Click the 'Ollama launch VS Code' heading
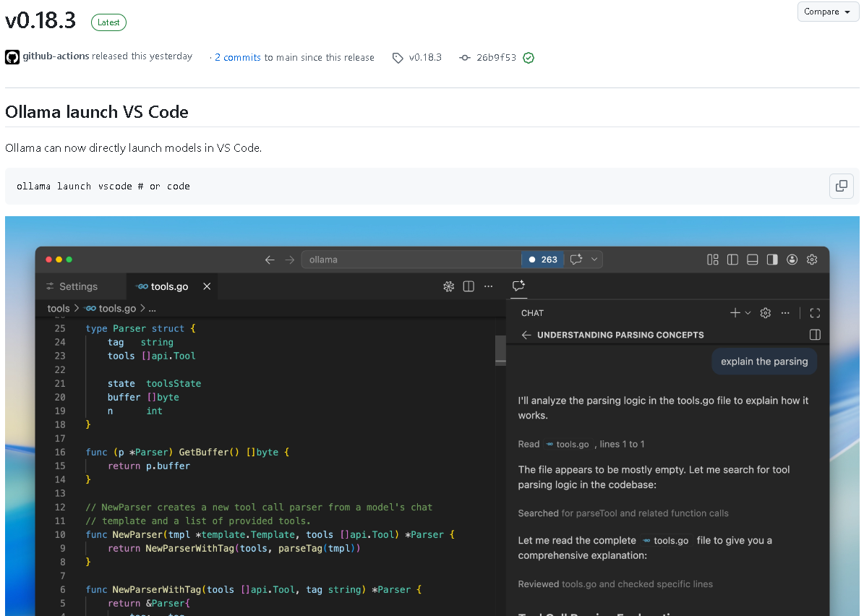Viewport: 864px width, 616px height. coord(97,112)
